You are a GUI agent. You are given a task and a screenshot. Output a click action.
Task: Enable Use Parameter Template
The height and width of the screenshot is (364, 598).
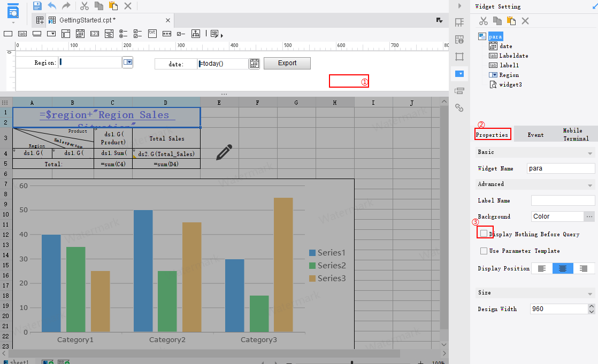[484, 251]
